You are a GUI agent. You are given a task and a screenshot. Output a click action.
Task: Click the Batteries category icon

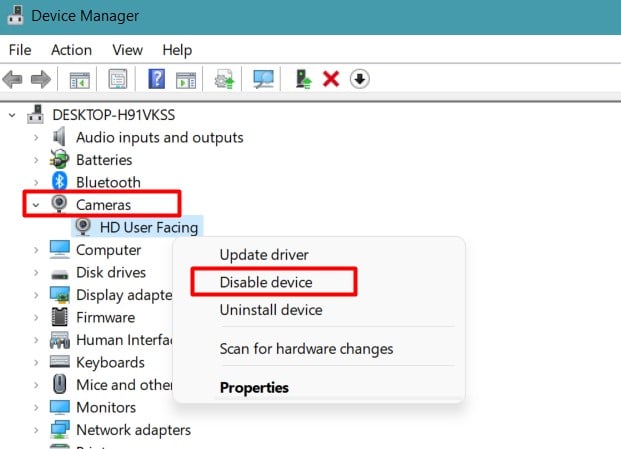point(59,159)
